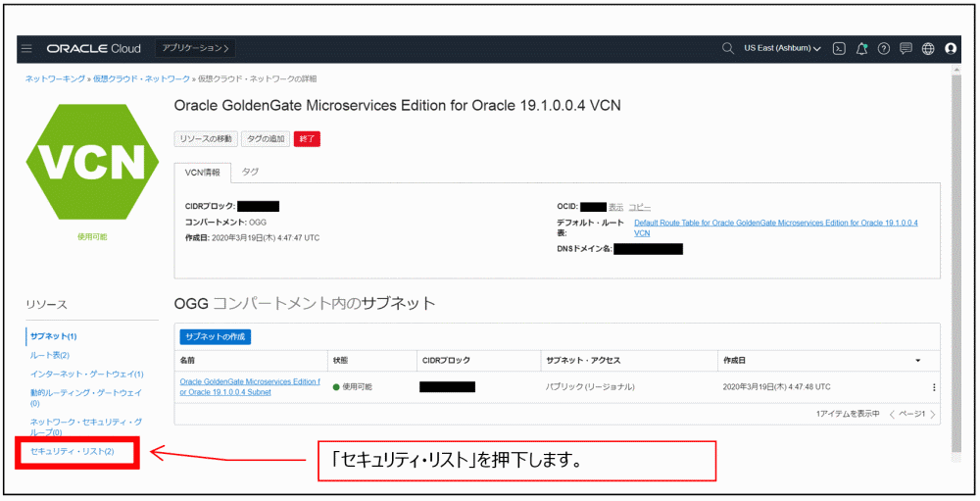Open the Oracle GoldenGate Subnet name link
The width and height of the screenshot is (980, 501).
pos(250,386)
